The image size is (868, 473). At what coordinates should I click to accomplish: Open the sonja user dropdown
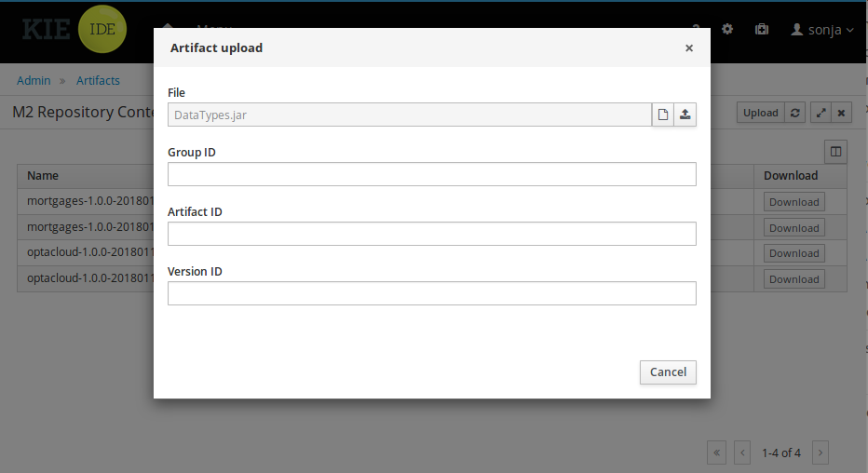(822, 30)
